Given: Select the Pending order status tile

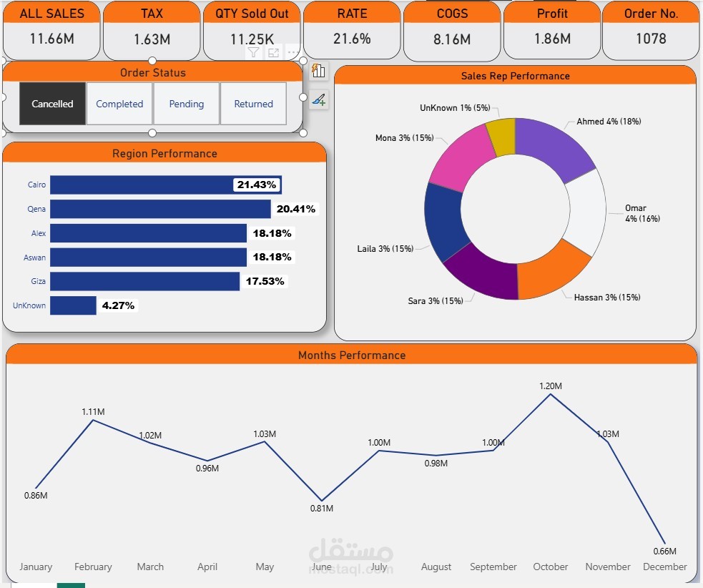Looking at the screenshot, I should [187, 104].
